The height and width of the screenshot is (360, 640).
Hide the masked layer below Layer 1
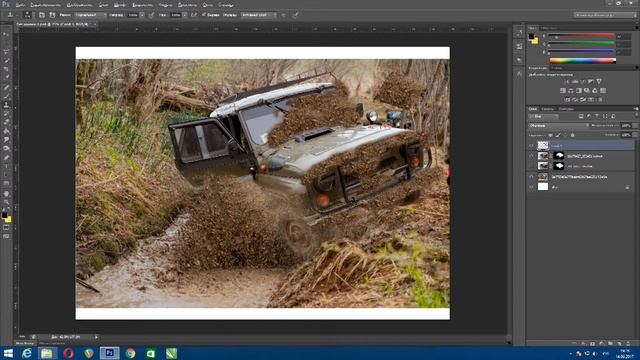[531, 156]
